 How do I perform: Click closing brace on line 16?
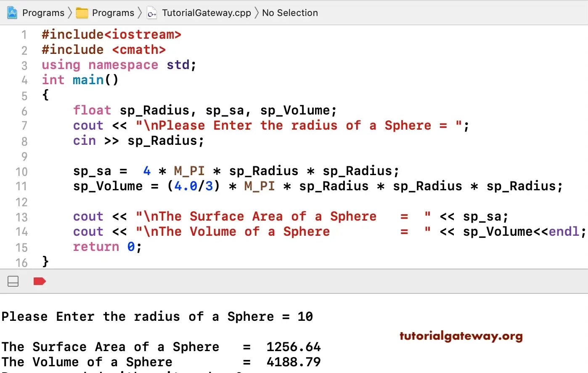[x=45, y=261]
